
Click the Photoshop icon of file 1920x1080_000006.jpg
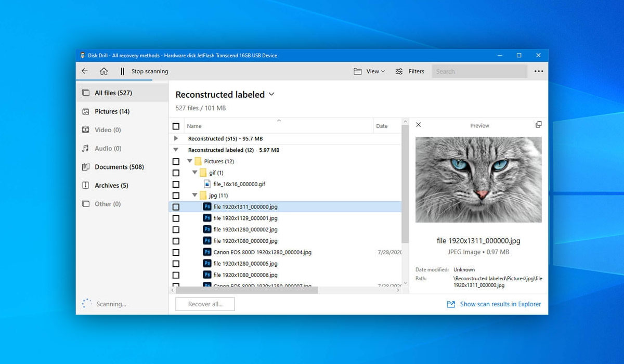[207, 275]
